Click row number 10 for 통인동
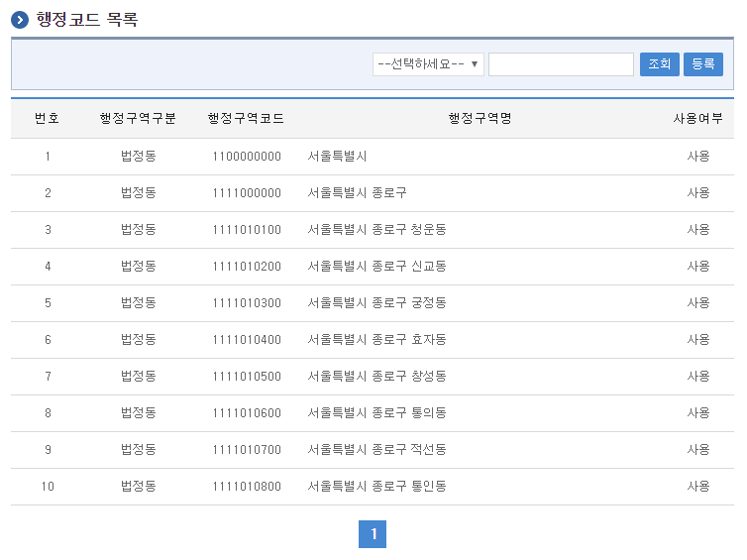The height and width of the screenshot is (560, 747). click(x=47, y=487)
